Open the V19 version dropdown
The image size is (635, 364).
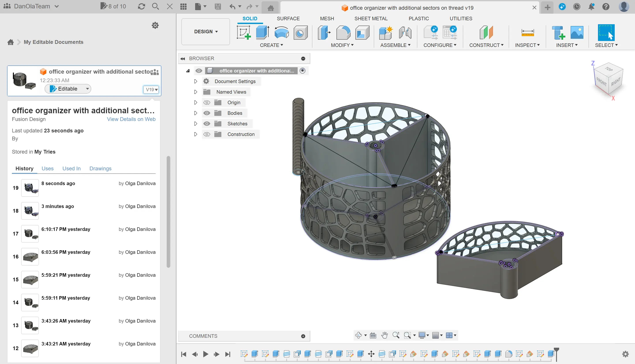tap(151, 89)
